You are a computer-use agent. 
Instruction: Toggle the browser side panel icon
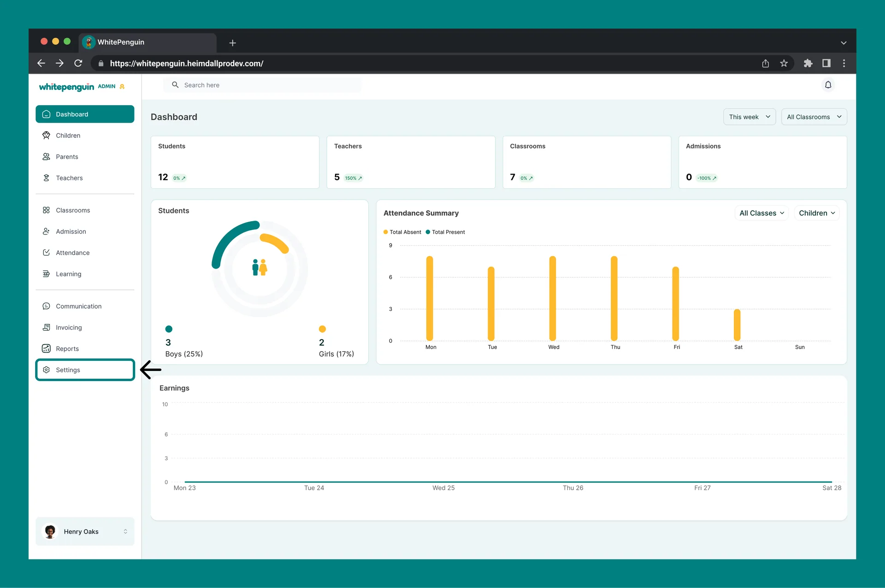click(x=826, y=63)
